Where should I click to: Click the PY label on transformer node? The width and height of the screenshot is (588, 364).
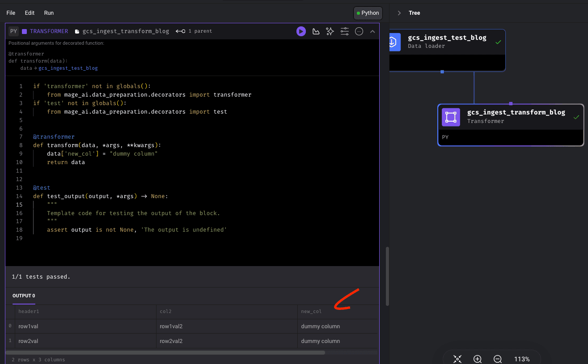click(445, 137)
